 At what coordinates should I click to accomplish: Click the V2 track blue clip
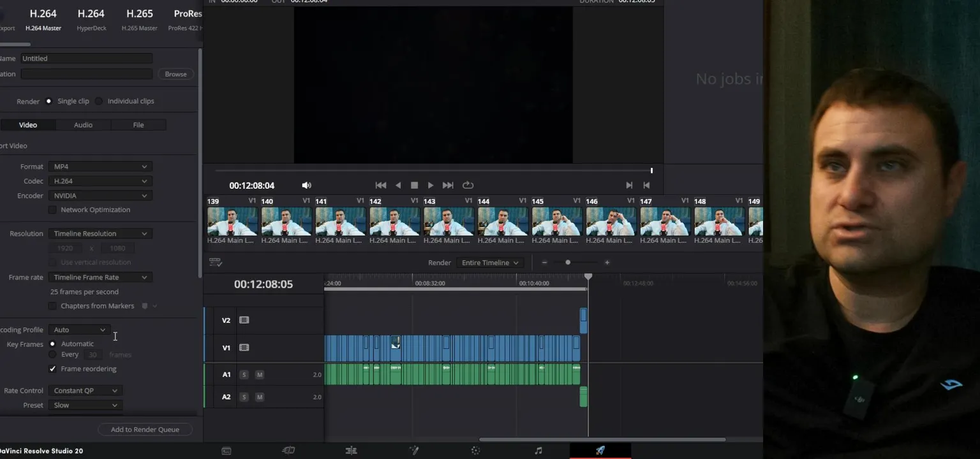click(x=583, y=321)
